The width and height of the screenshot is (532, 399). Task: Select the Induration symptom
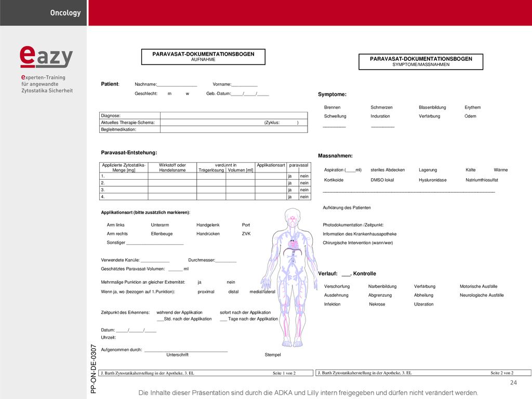pyautogui.click(x=380, y=116)
